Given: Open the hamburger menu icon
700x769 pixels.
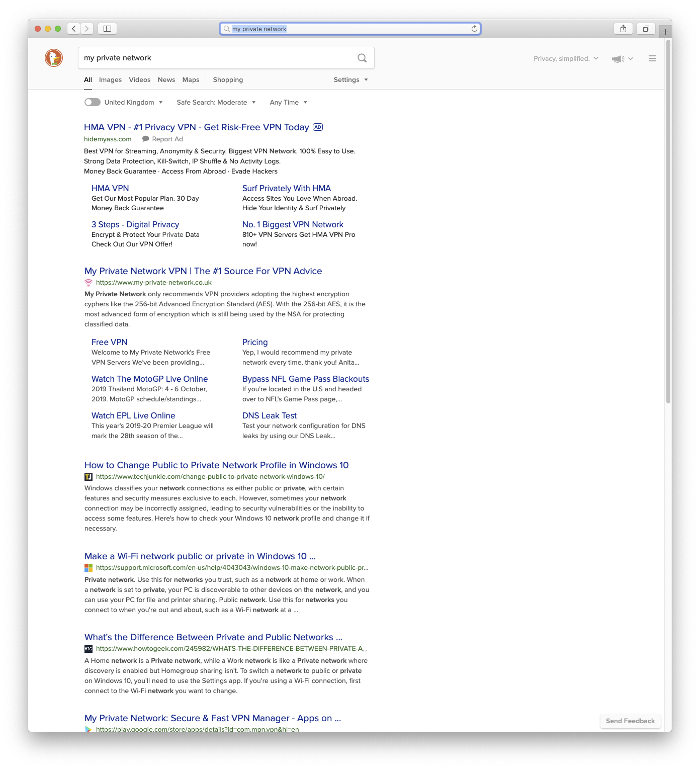Looking at the screenshot, I should [652, 58].
